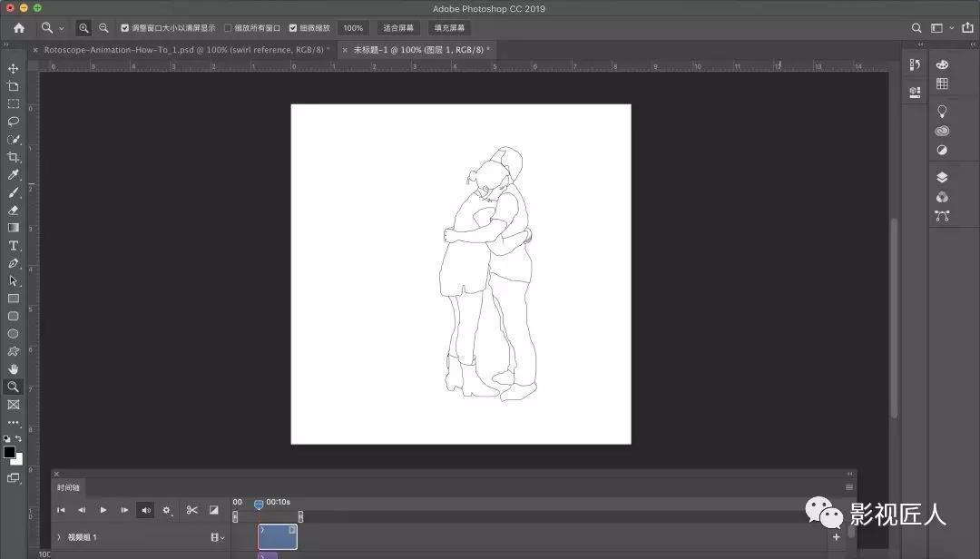Image resolution: width=980 pixels, height=559 pixels.
Task: Select the Lasso tool
Action: pos(14,122)
